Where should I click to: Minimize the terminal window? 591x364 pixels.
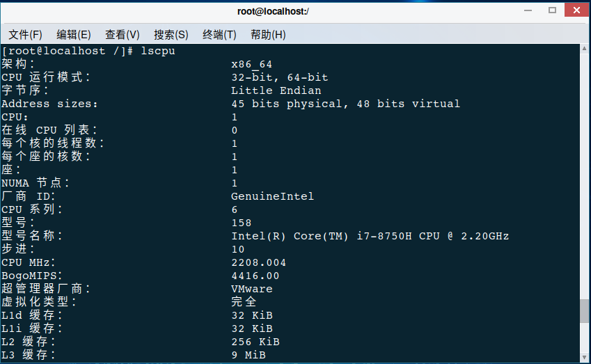click(x=528, y=10)
